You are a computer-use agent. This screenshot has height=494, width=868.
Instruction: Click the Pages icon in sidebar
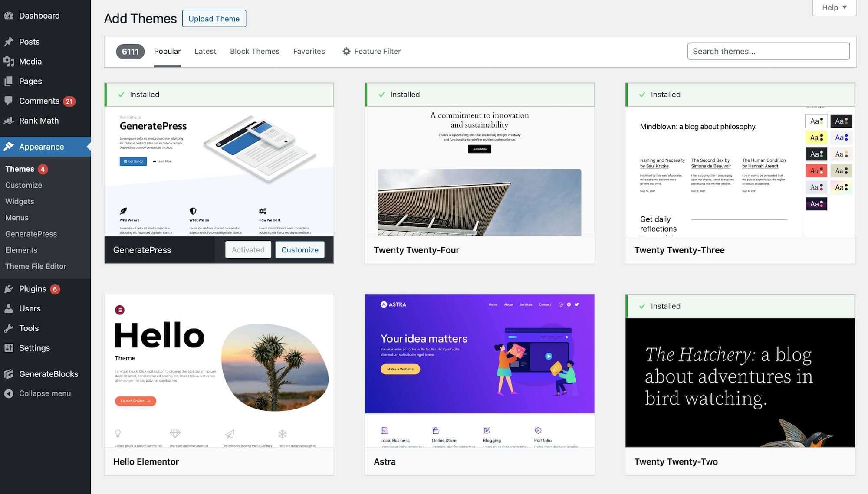point(9,81)
